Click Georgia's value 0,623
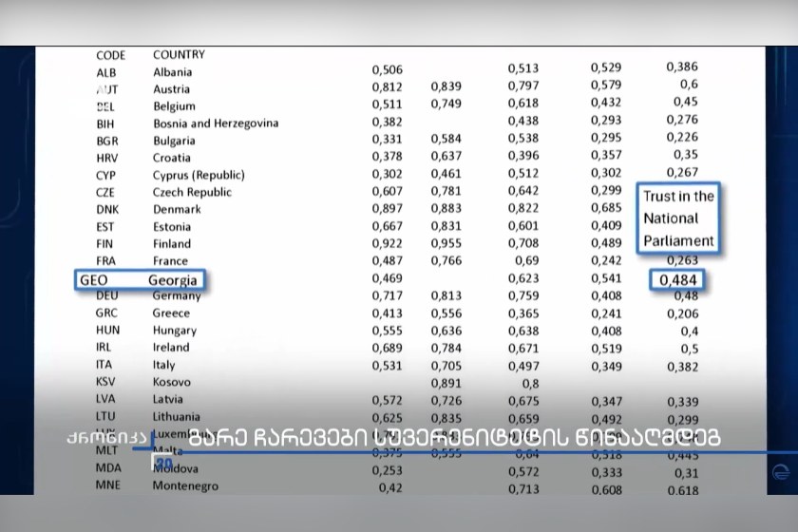Screen dimensions: 798x532 (x=523, y=279)
